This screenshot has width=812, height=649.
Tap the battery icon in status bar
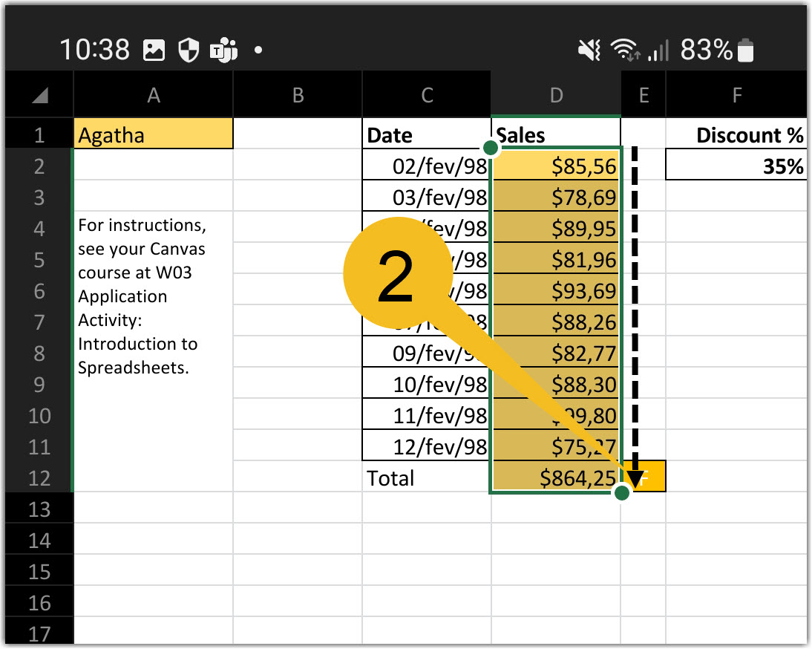point(745,50)
